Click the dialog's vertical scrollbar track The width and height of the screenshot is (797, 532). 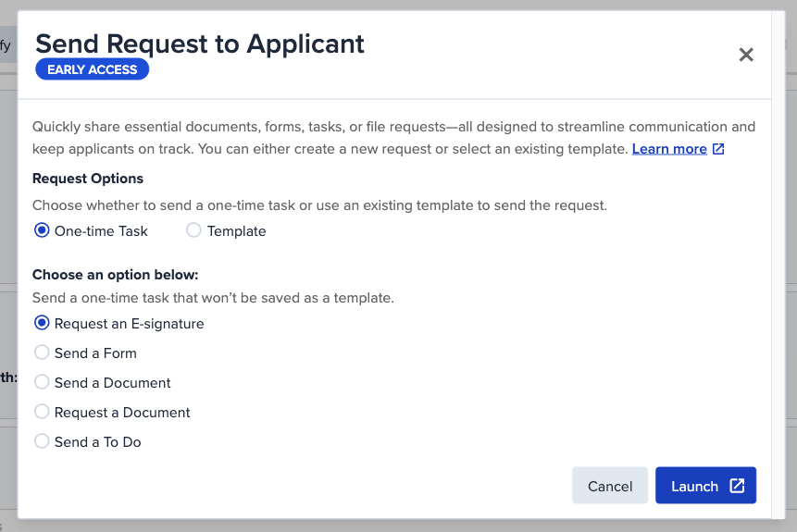[778, 265]
